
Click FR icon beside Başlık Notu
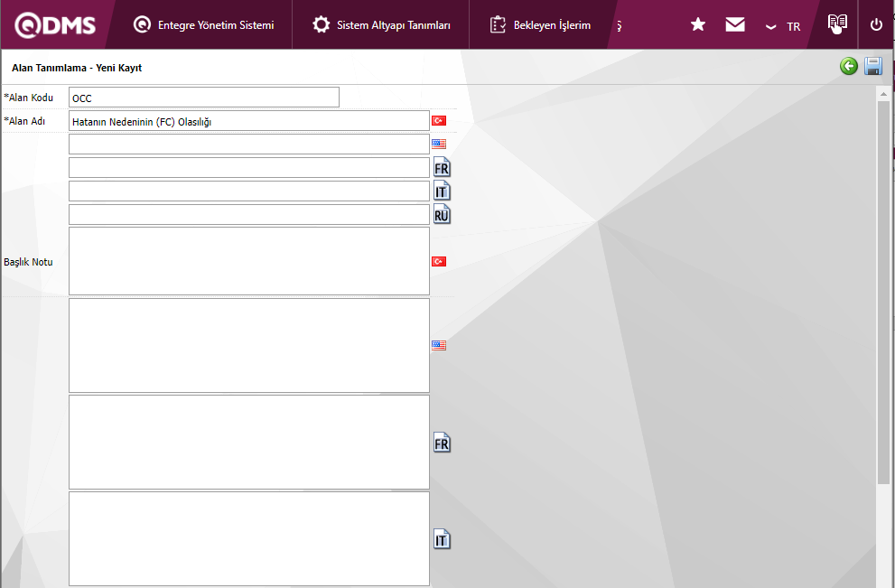click(442, 443)
